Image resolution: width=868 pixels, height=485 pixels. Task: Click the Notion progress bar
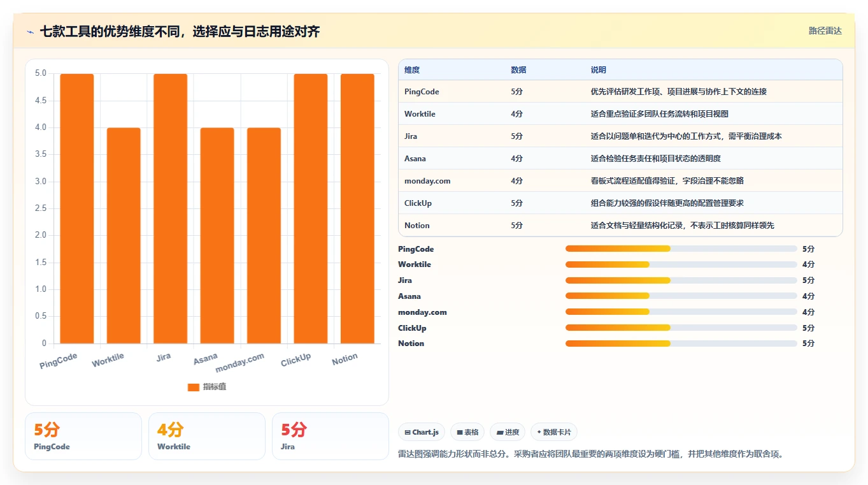681,344
